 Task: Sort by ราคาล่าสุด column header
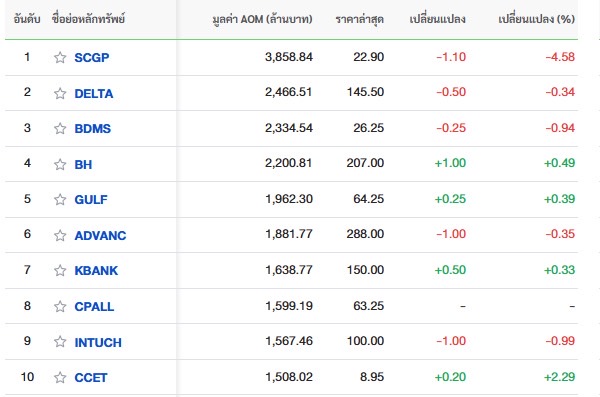(x=360, y=19)
